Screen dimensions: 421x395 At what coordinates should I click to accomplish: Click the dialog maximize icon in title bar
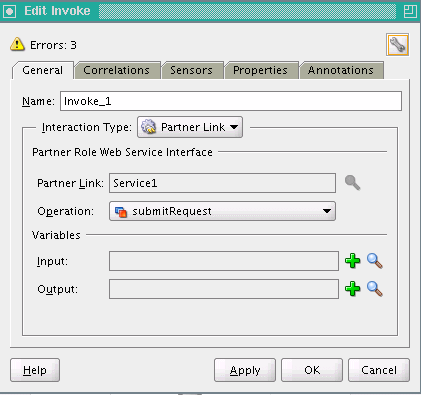click(410, 11)
